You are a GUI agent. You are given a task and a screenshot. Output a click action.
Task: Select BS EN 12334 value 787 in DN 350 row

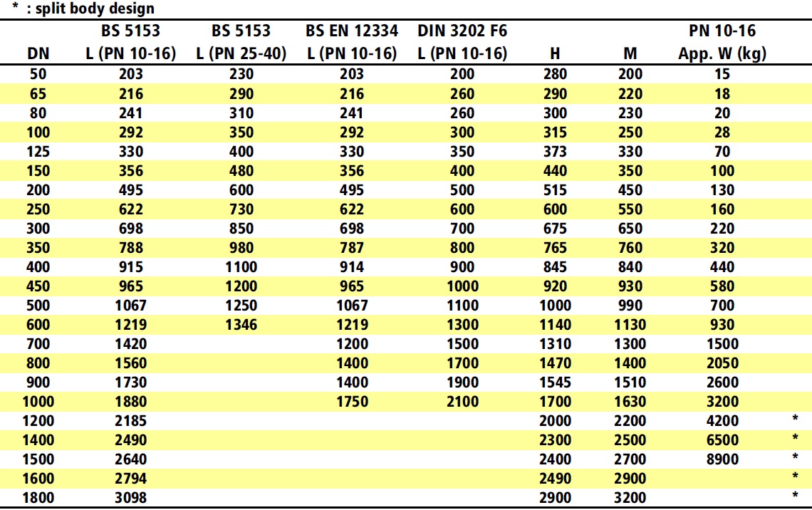(352, 247)
